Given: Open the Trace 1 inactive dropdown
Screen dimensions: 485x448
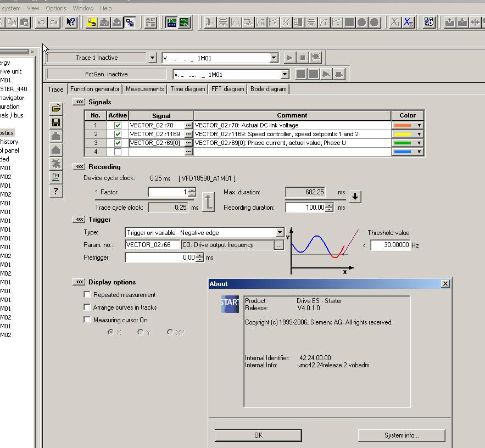Looking at the screenshot, I should [153, 58].
